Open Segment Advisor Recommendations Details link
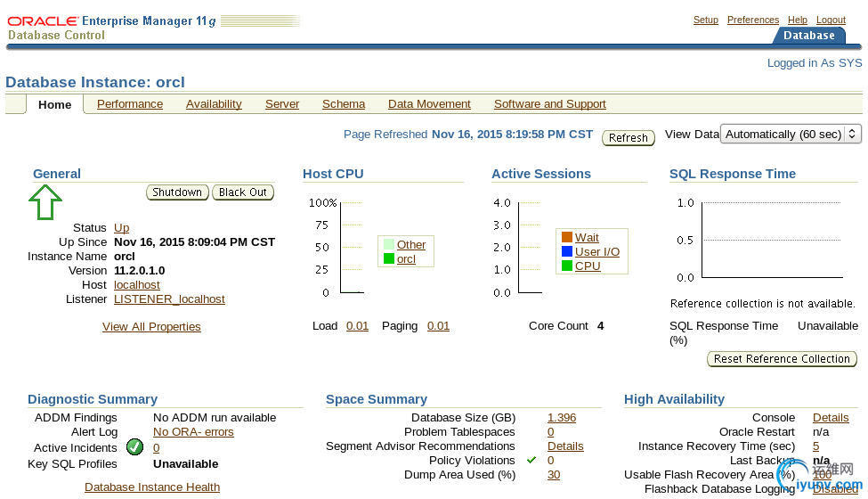This screenshot has width=868, height=499. [x=565, y=446]
